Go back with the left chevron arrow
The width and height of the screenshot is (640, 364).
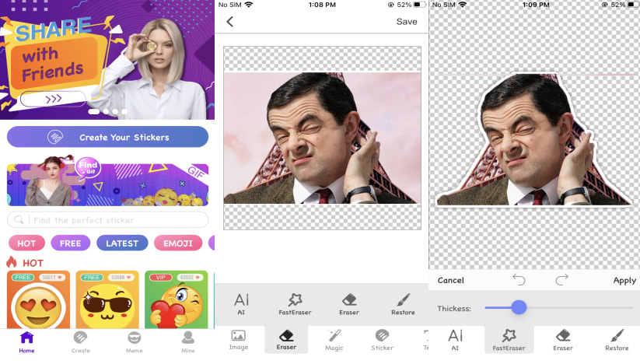tap(230, 22)
